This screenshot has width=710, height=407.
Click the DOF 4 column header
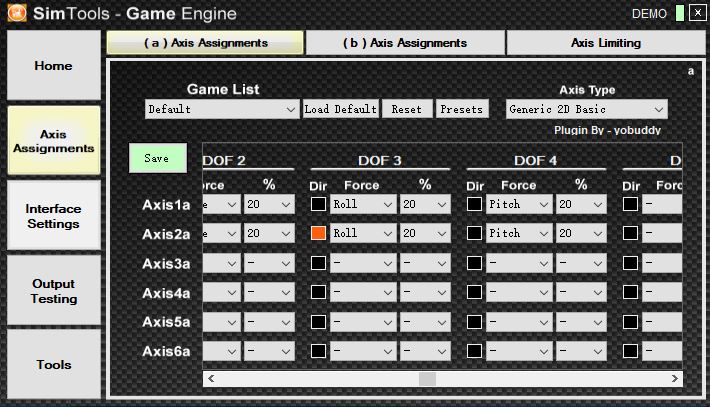[x=535, y=161]
